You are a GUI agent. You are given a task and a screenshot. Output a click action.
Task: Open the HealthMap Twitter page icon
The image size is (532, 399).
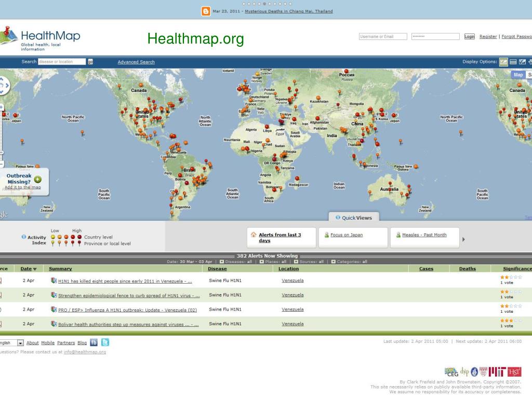coord(105,342)
